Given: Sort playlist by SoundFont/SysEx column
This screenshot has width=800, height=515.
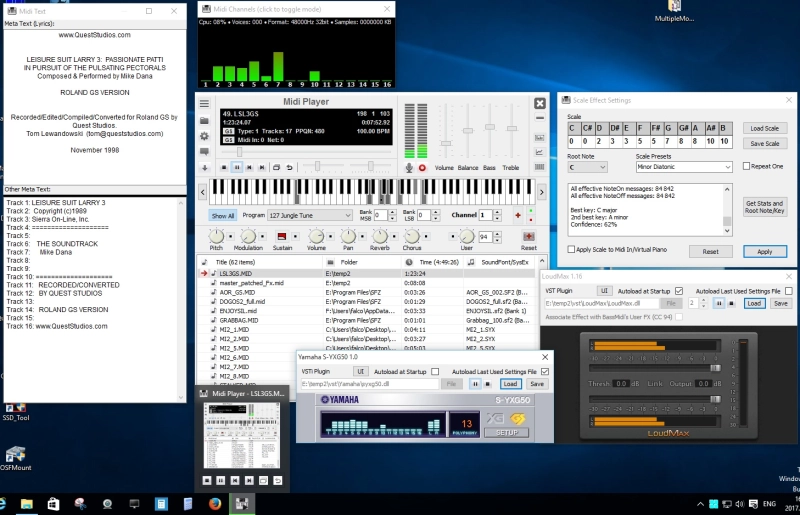Looking at the screenshot, I should pyautogui.click(x=500, y=262).
